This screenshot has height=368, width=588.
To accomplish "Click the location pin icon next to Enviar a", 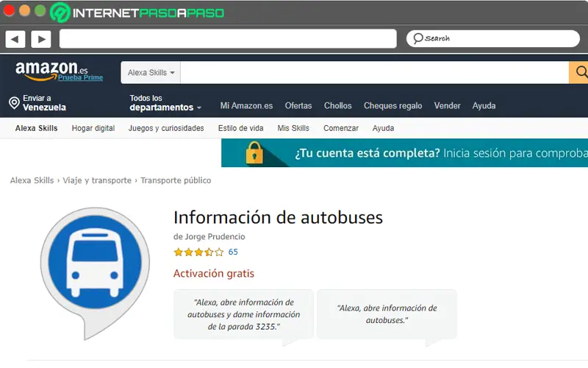I will click(14, 103).
